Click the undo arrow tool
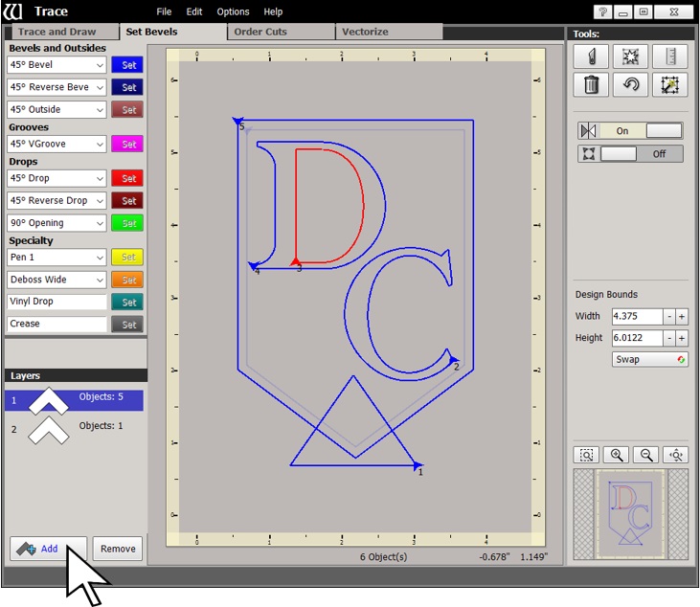The image size is (700, 607). coord(630,85)
